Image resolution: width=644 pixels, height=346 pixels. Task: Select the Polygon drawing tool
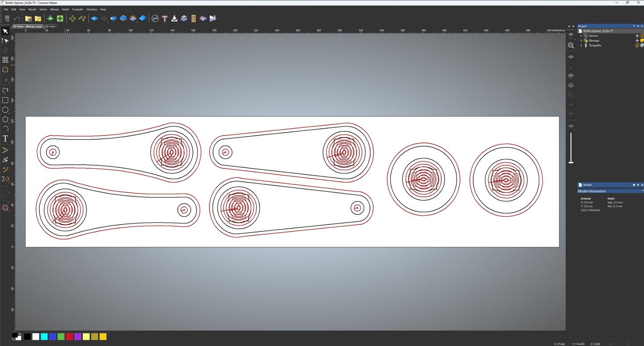(x=5, y=119)
